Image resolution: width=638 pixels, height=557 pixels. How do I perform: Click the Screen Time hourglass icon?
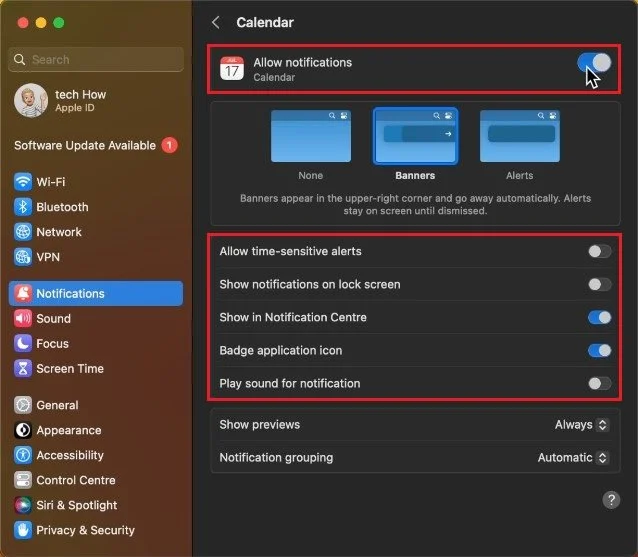click(x=23, y=368)
